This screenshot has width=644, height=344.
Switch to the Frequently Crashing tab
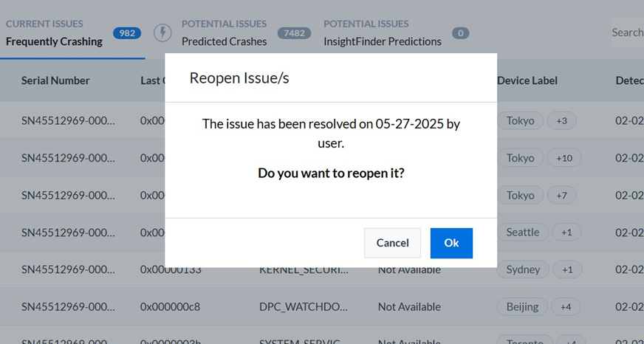pyautogui.click(x=54, y=41)
